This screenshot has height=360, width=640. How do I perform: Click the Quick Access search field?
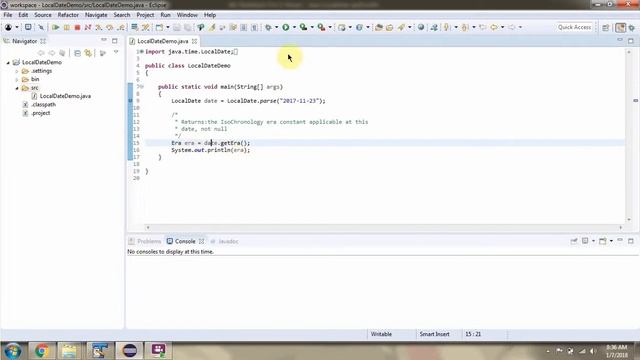[574, 27]
